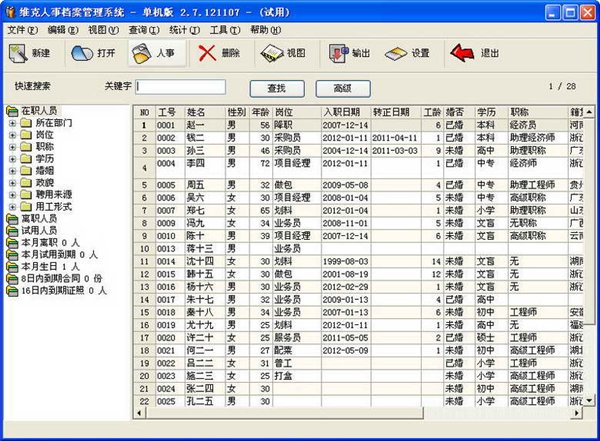
Task: Click the table's horizontal scrollbar right arrow
Action: coord(577,413)
